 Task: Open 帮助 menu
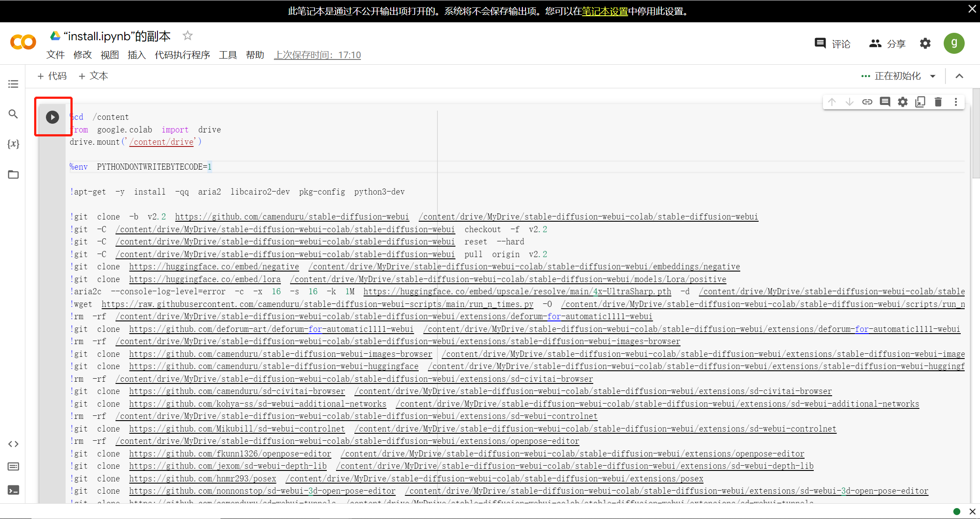pos(255,55)
